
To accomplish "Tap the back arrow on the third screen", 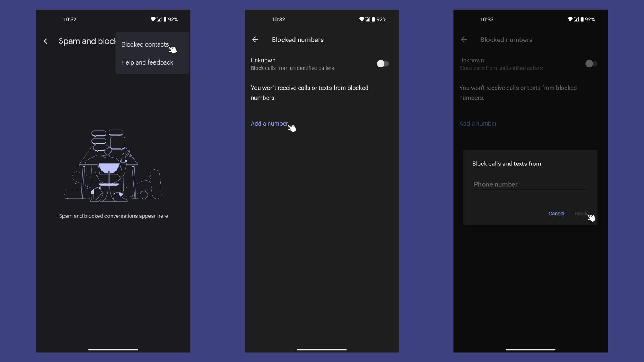I will click(x=464, y=39).
